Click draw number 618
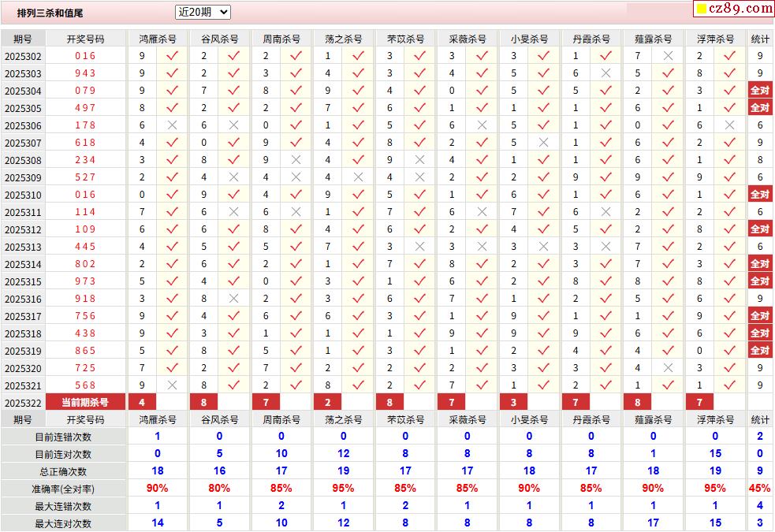 [x=85, y=143]
